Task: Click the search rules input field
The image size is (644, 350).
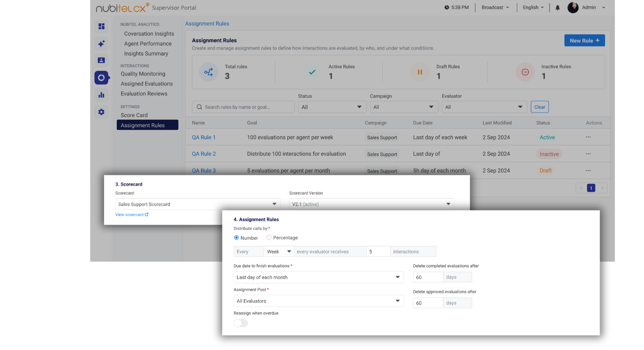Action: tap(243, 107)
